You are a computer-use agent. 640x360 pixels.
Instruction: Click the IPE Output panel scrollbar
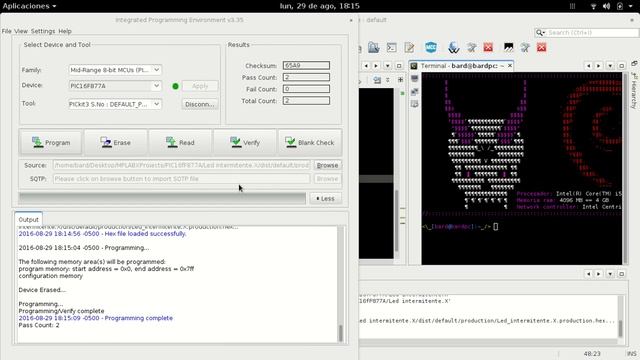(x=340, y=284)
